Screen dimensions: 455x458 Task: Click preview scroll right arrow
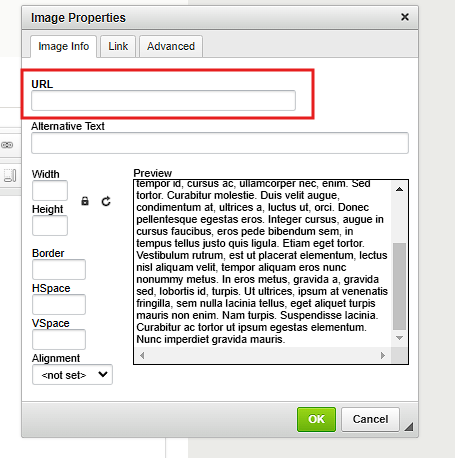[383, 355]
